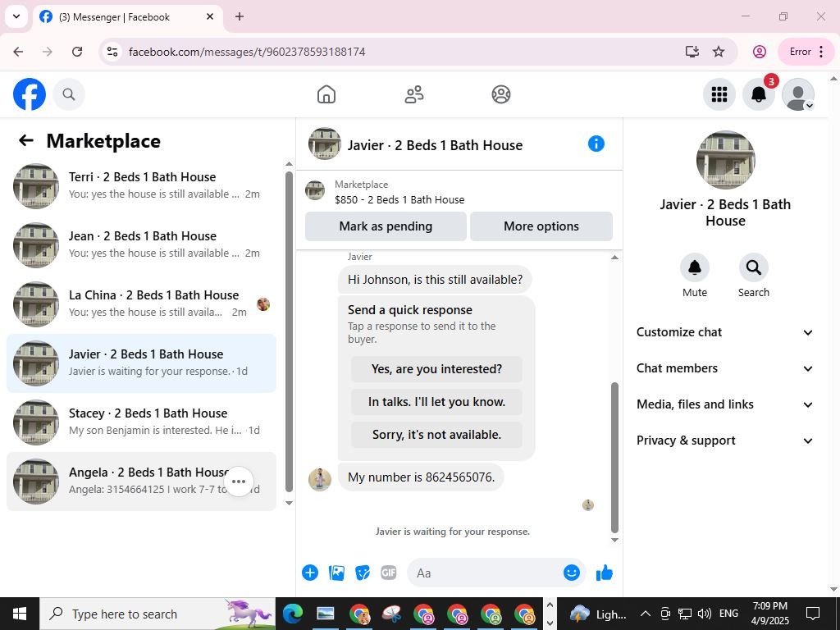
Task: Choose a GIF in composer
Action: click(x=388, y=573)
